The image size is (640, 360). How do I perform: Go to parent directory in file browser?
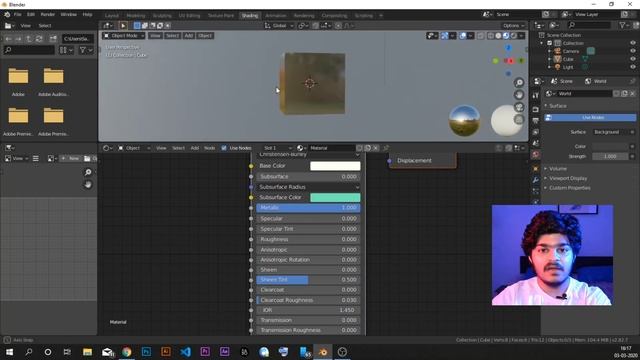pos(29,39)
